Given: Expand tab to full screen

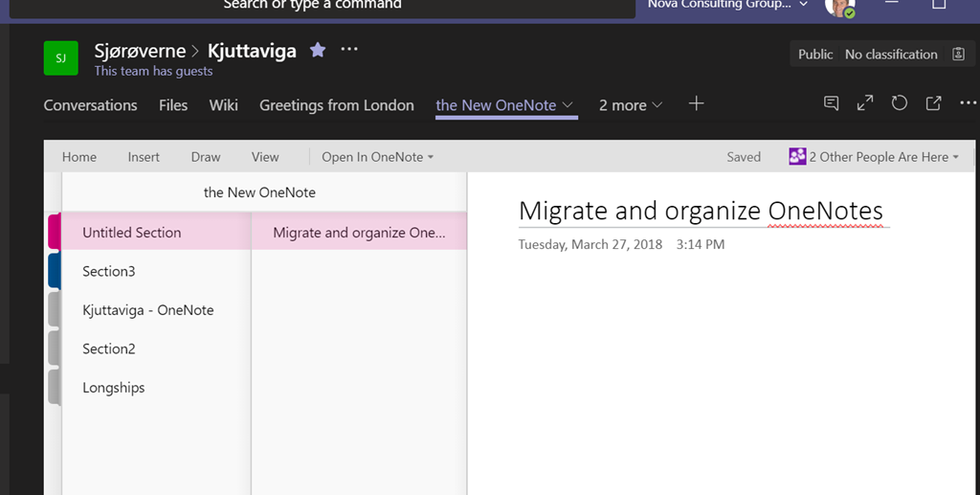Looking at the screenshot, I should pos(865,103).
